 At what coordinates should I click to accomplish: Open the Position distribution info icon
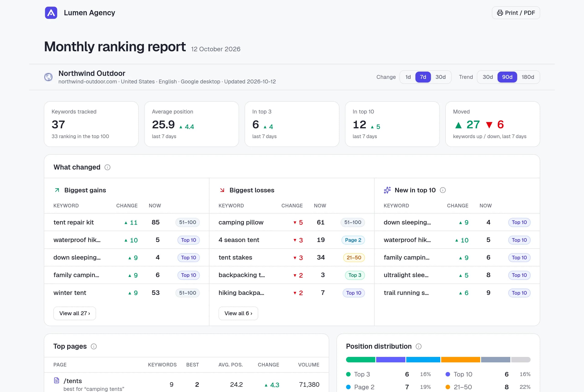tap(418, 346)
